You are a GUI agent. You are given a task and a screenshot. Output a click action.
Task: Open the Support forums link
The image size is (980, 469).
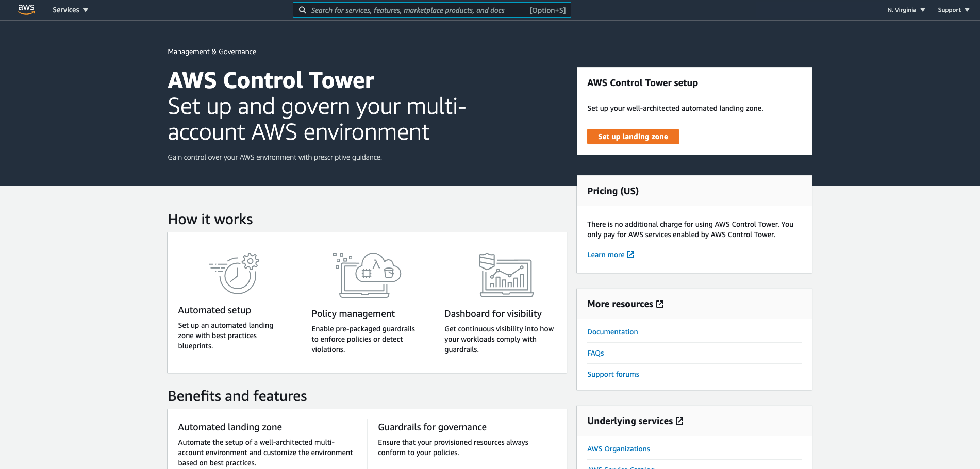tap(613, 374)
